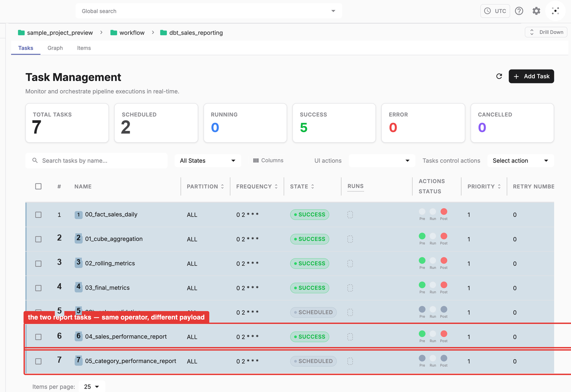This screenshot has width=571, height=392.
Task: Open the Drill Down expander
Action: 546,32
